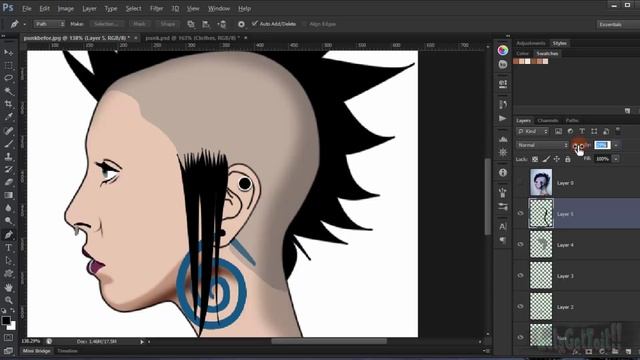Viewport: 640px width, 360px height.
Task: Open the Layer menu
Action: (x=89, y=8)
